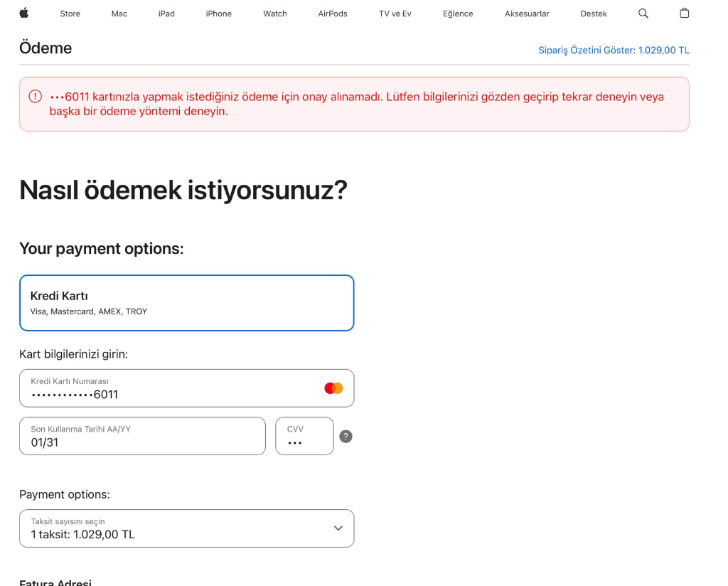This screenshot has width=728, height=586.
Task: Click the Mastercard icon in the card field
Action: (x=333, y=387)
